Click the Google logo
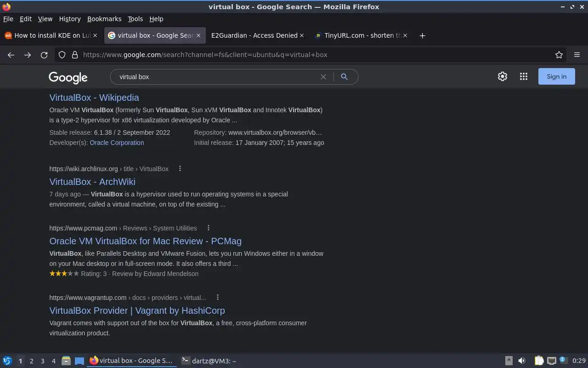 point(68,78)
